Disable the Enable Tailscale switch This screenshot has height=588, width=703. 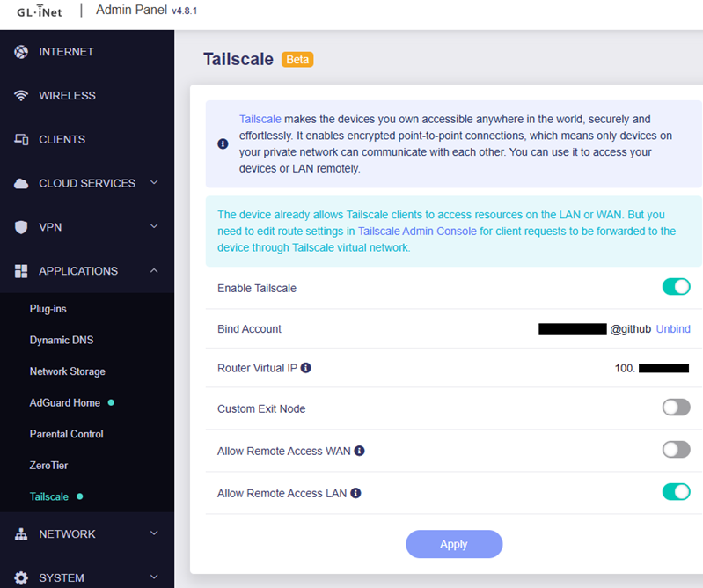coord(676,287)
